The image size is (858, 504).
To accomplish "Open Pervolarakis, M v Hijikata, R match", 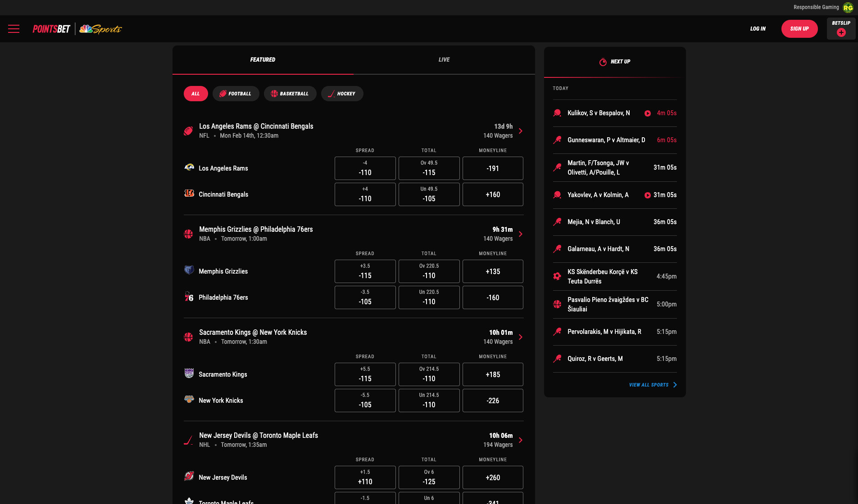I will tap(615, 332).
